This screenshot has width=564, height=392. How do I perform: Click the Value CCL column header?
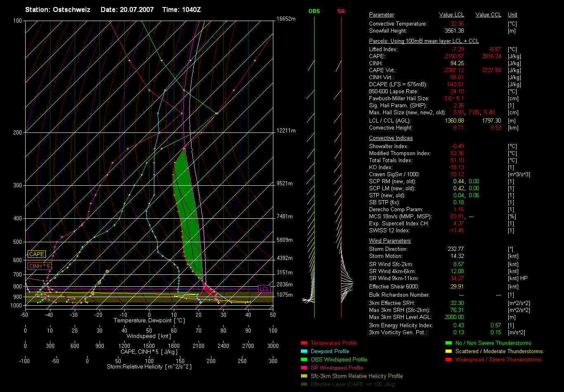[488, 15]
